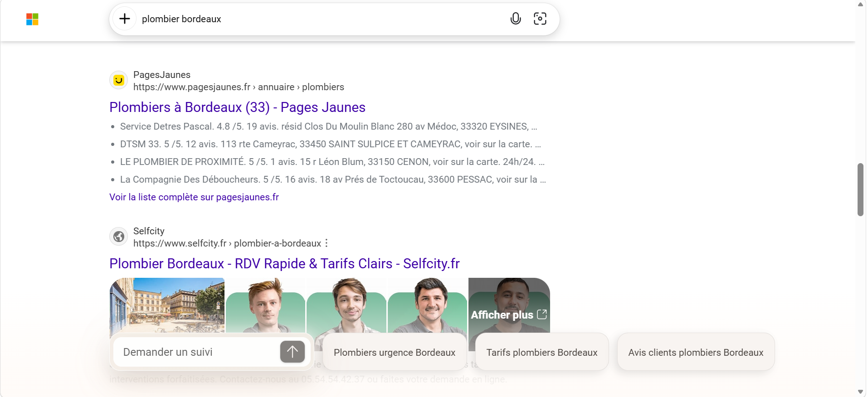Open Plombier Bordeaux - RDV Rapide Selfcity.fr link
The width and height of the screenshot is (868, 397).
[x=284, y=264]
